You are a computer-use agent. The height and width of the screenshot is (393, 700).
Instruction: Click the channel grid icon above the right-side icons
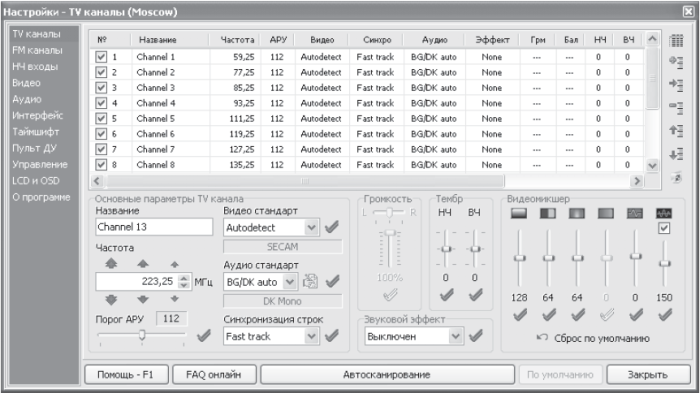point(676,41)
